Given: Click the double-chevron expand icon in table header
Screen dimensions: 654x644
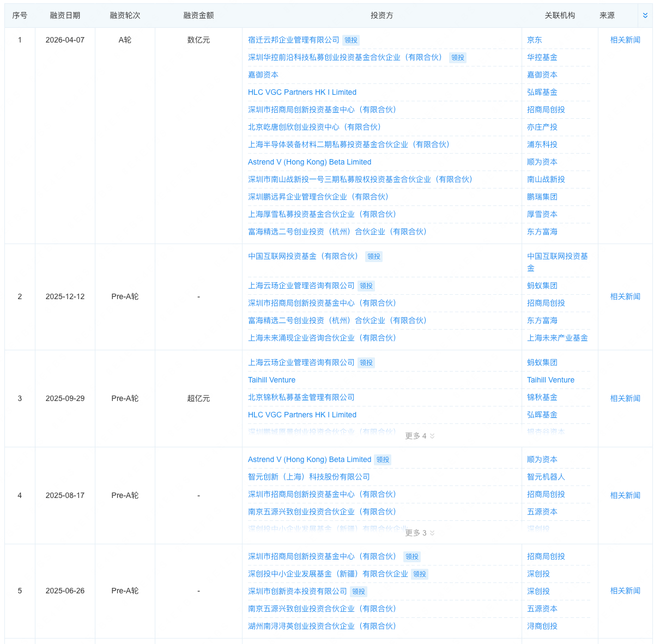Looking at the screenshot, I should point(645,16).
